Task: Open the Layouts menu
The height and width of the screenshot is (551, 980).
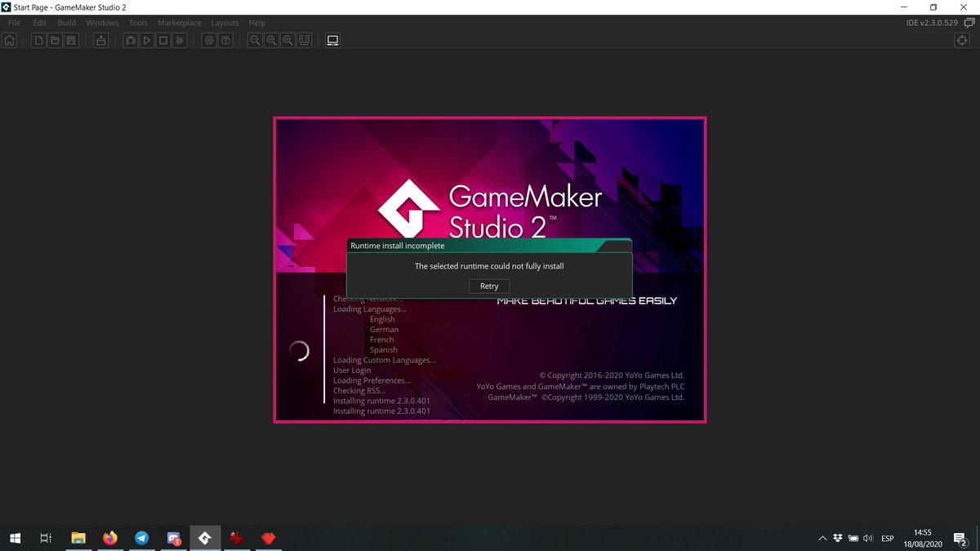Action: point(225,23)
